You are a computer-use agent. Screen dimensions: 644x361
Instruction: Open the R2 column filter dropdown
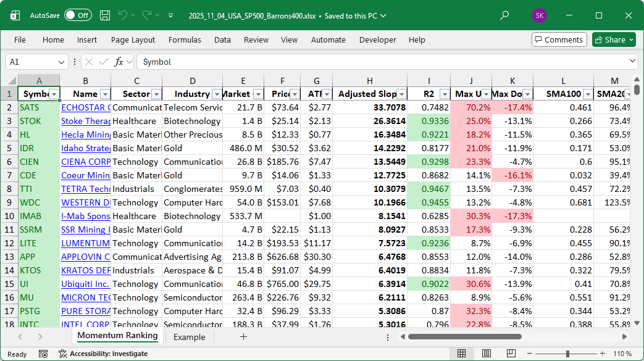pos(445,94)
